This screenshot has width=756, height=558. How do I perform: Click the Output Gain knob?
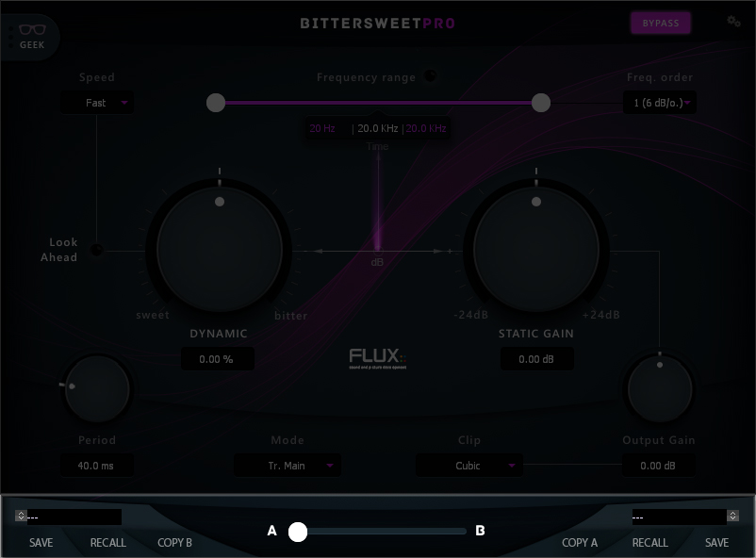[659, 388]
